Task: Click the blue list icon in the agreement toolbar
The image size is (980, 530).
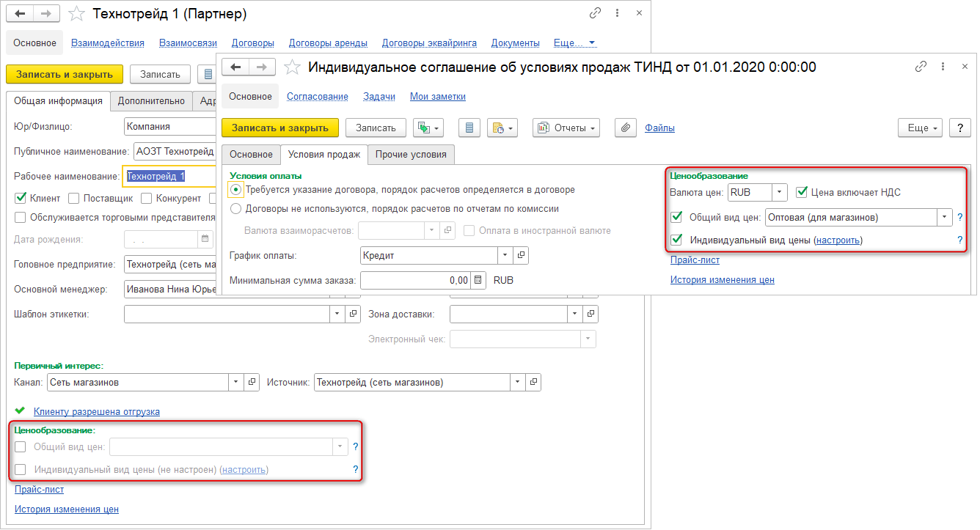Action: click(469, 128)
